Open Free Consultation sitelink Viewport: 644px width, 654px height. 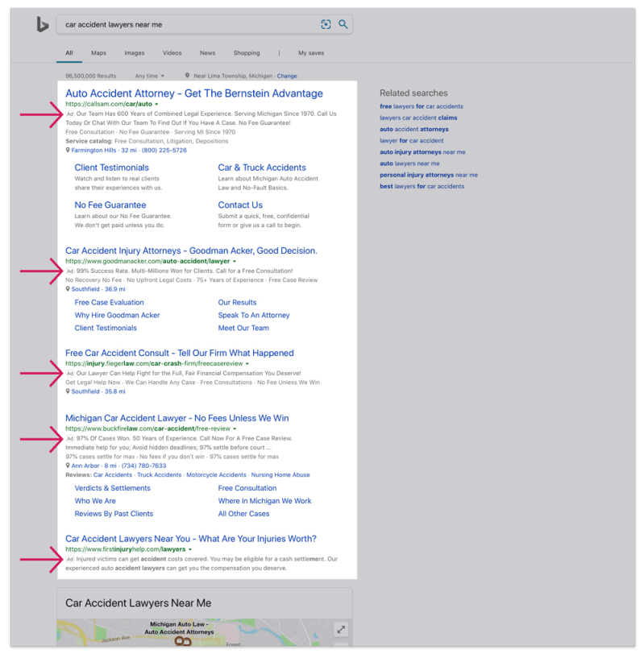coord(247,488)
